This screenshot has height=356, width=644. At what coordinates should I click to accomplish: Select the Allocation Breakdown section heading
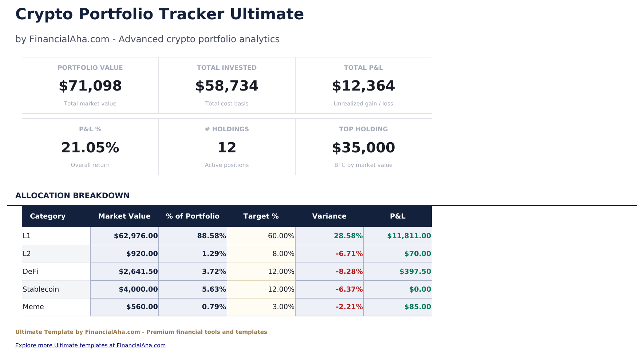(72, 195)
